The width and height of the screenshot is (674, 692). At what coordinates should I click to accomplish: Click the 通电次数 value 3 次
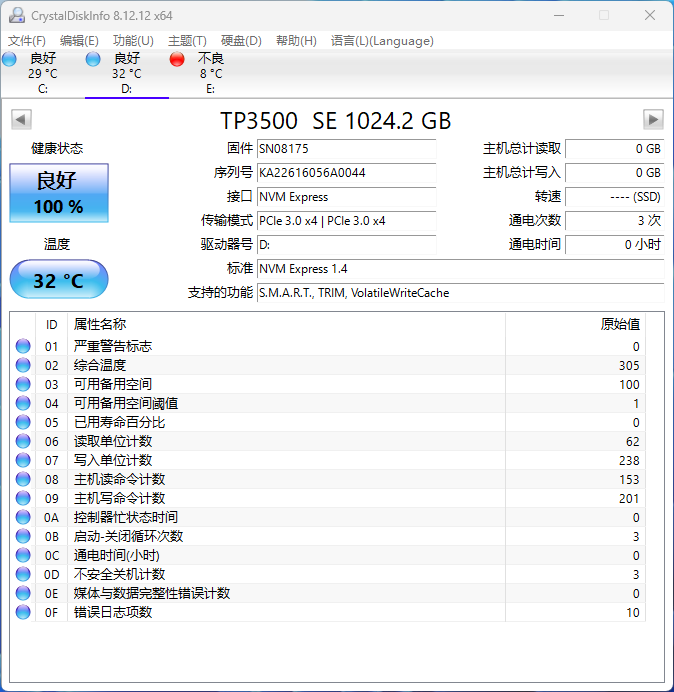tap(614, 221)
